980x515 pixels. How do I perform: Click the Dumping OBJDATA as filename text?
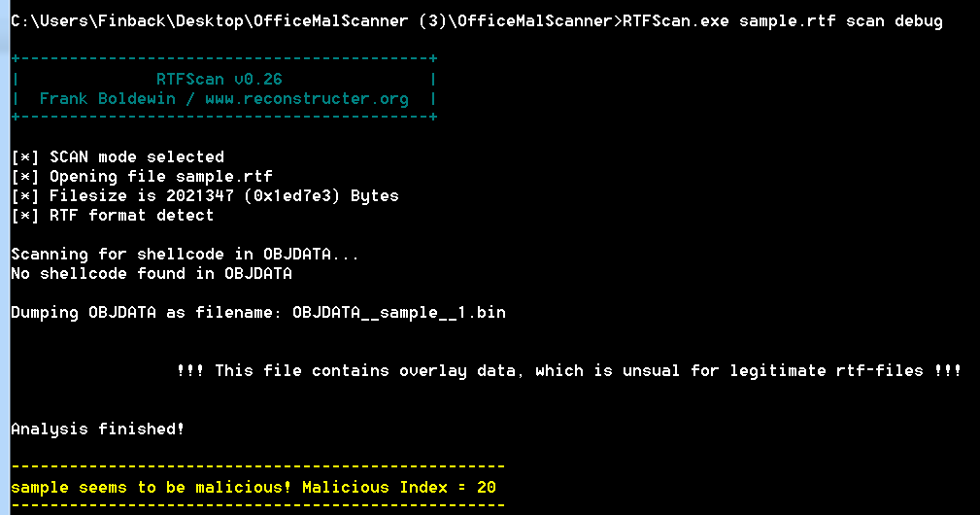pyautogui.click(x=146, y=313)
